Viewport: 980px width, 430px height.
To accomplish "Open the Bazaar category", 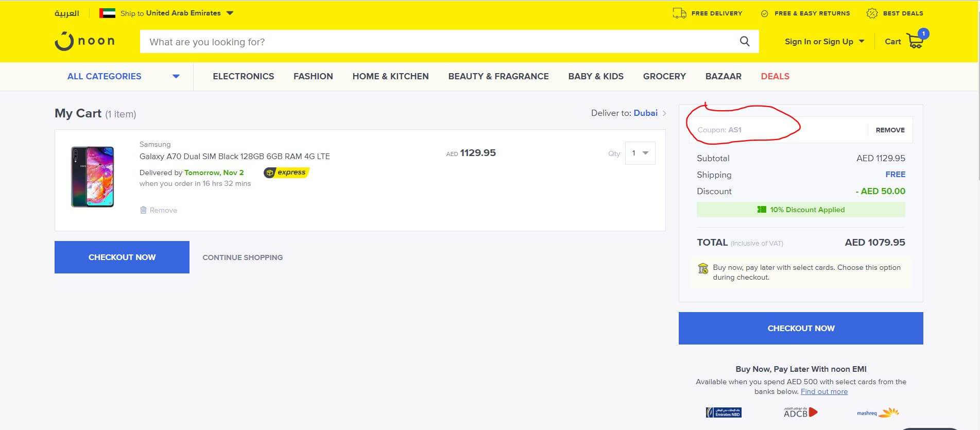I will (723, 76).
